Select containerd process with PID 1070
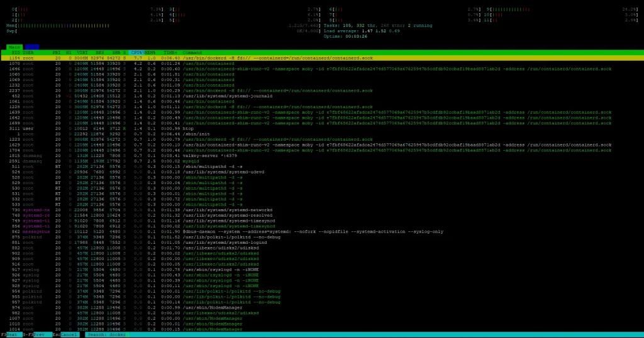This screenshot has height=338, width=644. click(x=322, y=63)
